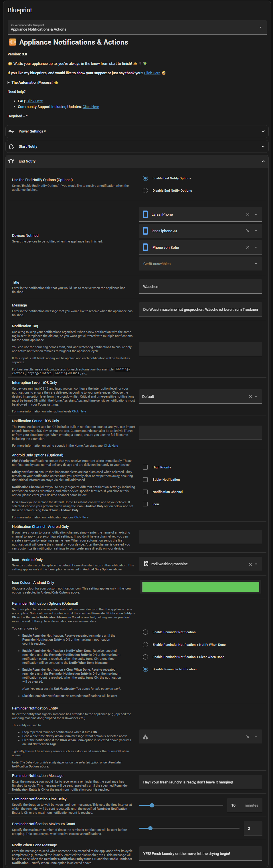Choose Enable Reminder Notification + Clear When Done

(x=145, y=657)
